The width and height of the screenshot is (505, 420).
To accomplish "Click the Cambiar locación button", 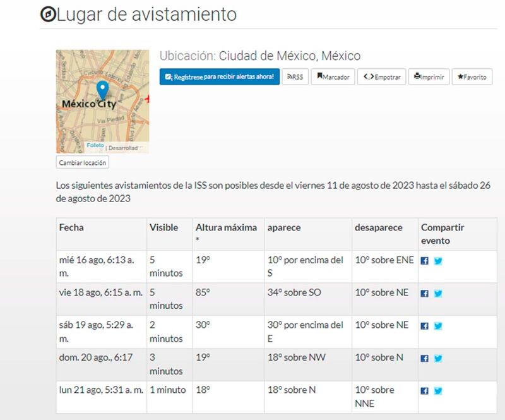I will click(x=83, y=162).
